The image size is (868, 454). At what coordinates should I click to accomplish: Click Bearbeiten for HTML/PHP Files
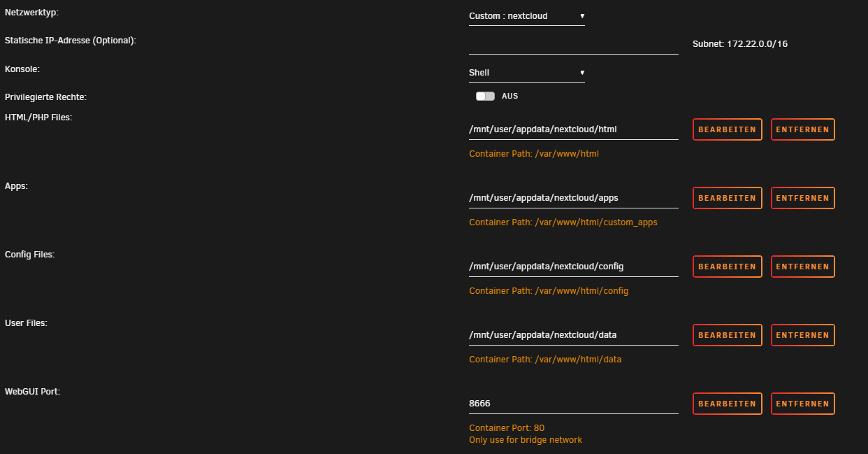pos(728,129)
